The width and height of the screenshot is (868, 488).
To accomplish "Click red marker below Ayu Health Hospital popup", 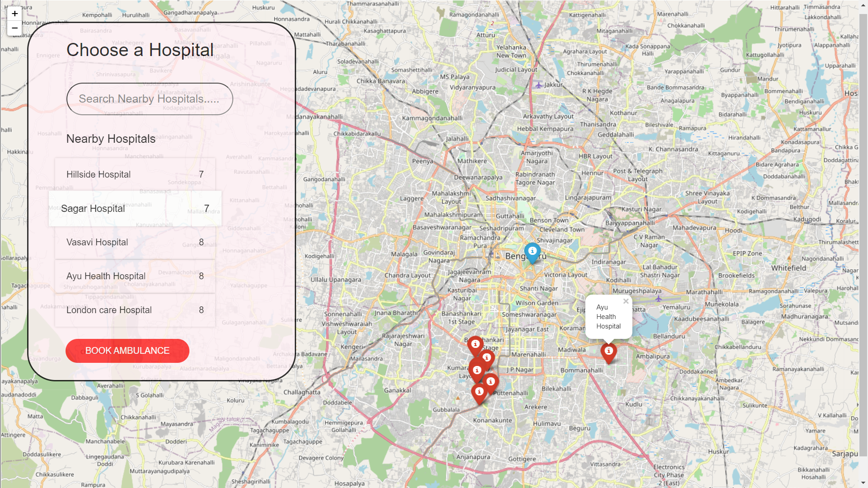I will (609, 352).
